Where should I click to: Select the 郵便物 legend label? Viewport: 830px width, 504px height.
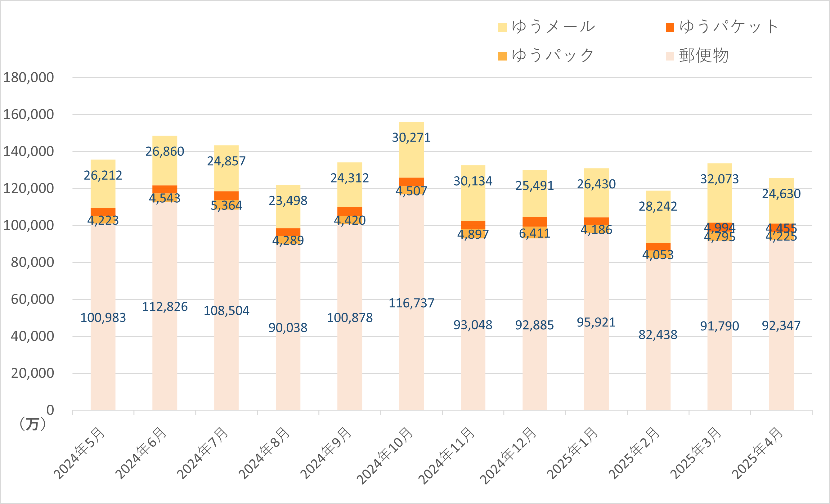(704, 56)
